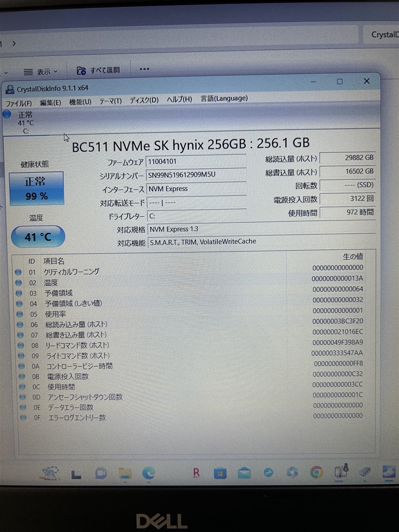Click the firmware field 11004101
The height and width of the screenshot is (532, 399).
coord(196,161)
